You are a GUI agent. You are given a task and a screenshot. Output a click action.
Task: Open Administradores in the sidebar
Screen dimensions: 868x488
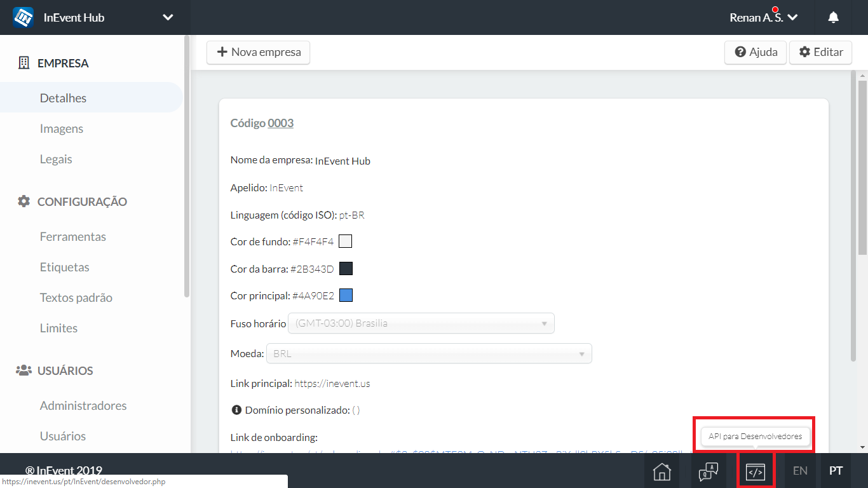click(x=83, y=405)
